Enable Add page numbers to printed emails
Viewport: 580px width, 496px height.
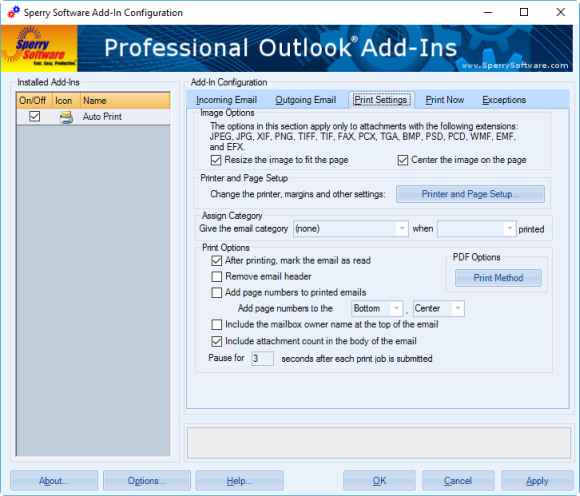[x=217, y=293]
